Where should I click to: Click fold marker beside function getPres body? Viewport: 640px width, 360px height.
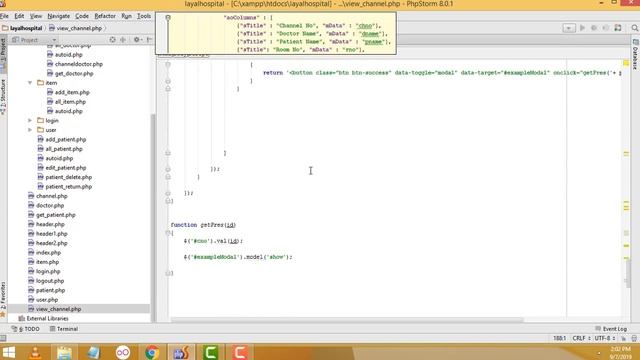click(168, 233)
